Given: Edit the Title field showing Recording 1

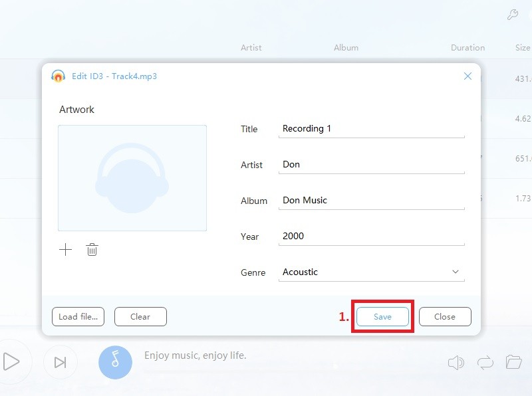Looking at the screenshot, I should 371,128.
